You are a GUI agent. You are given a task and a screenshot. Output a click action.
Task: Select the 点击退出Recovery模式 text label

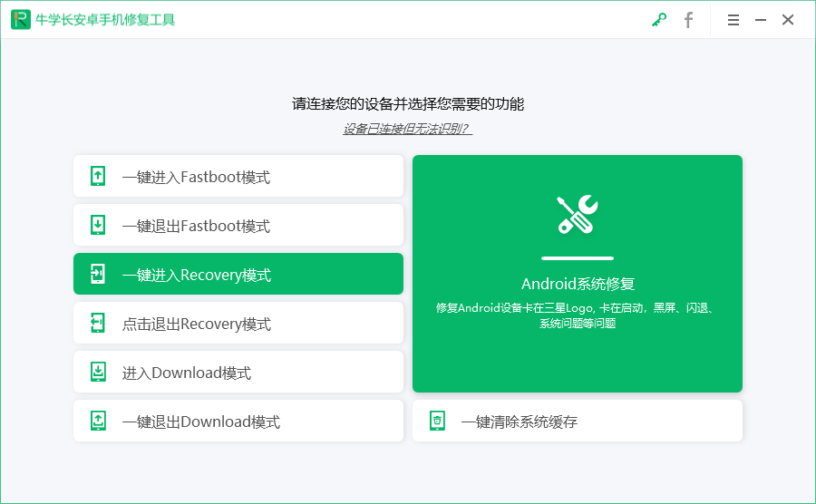pos(196,324)
